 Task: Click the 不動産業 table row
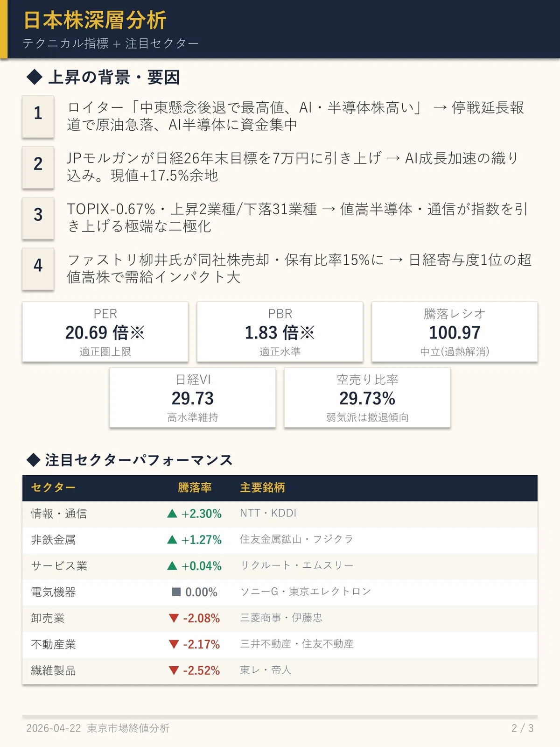pyautogui.click(x=280, y=645)
